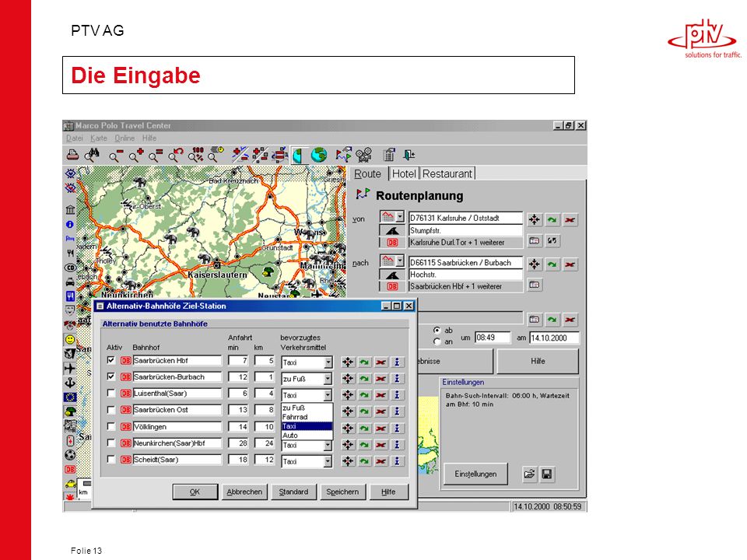Click the undo zoom magnifier icon
The width and height of the screenshot is (747, 560).
click(x=175, y=156)
